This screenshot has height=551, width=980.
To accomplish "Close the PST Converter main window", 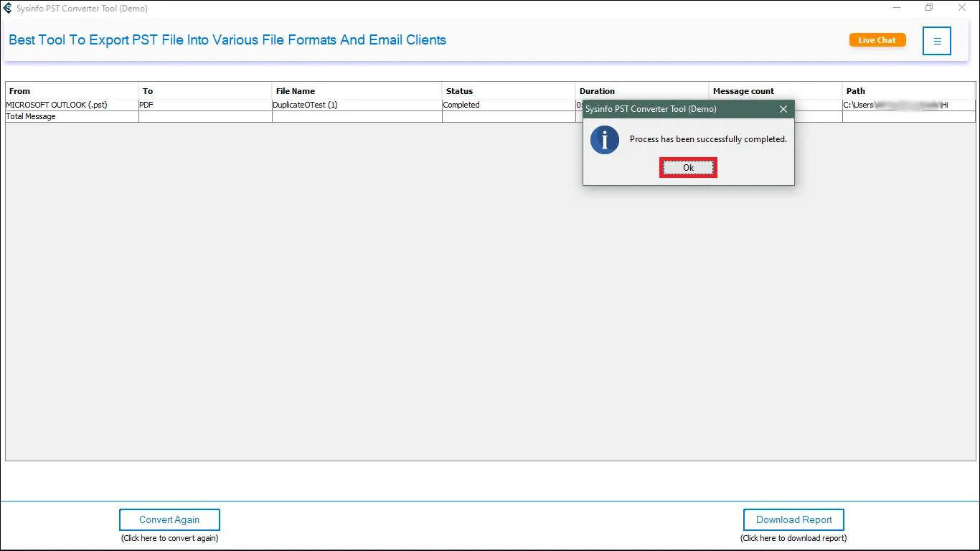I will point(963,8).
